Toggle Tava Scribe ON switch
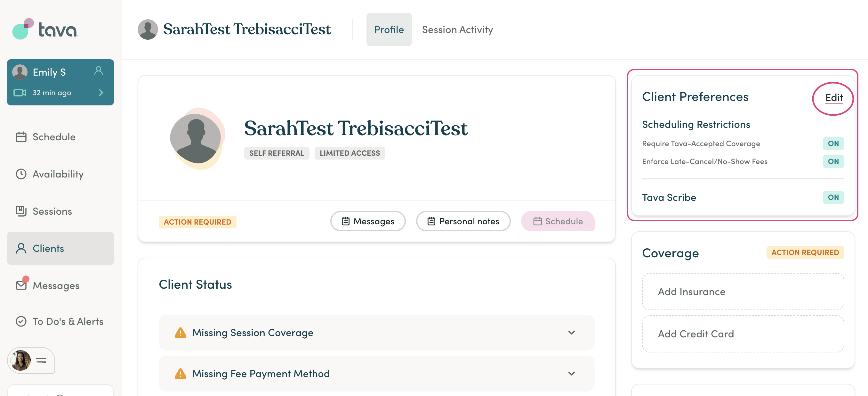This screenshot has width=868, height=396. [833, 197]
